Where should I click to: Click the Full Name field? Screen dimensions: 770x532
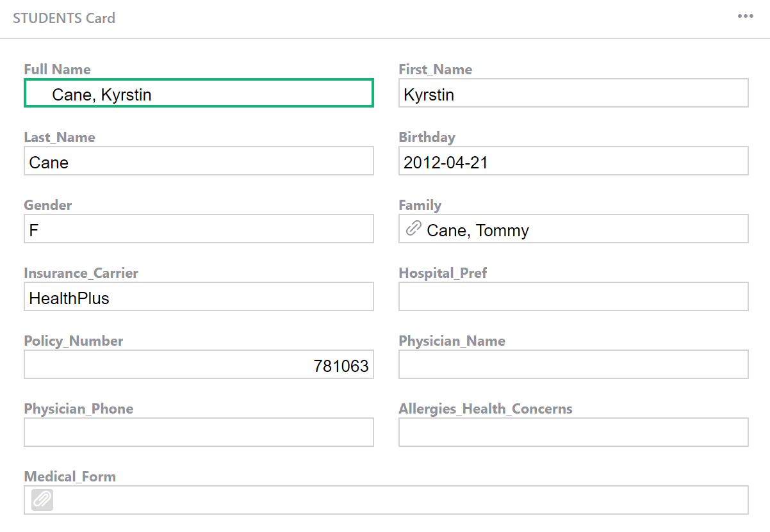(x=199, y=93)
